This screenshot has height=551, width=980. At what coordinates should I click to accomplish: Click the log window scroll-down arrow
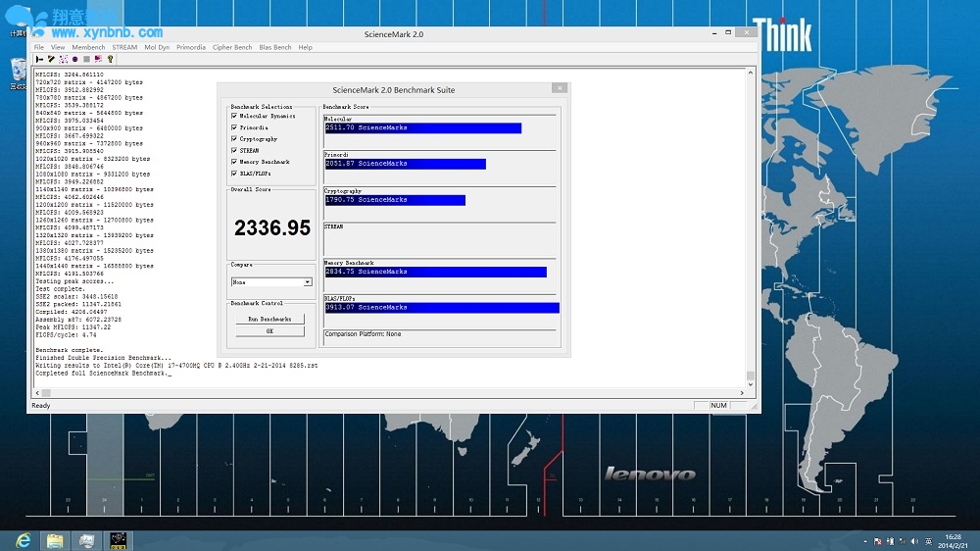[751, 384]
